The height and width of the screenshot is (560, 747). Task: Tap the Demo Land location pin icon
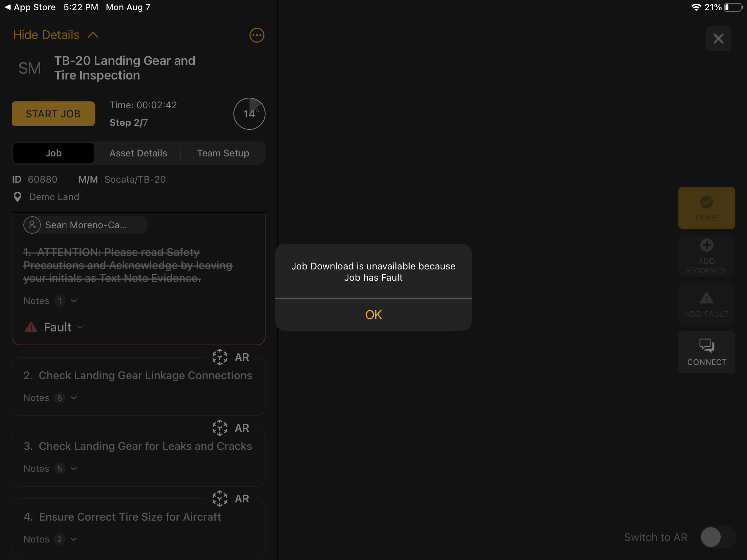(17, 197)
